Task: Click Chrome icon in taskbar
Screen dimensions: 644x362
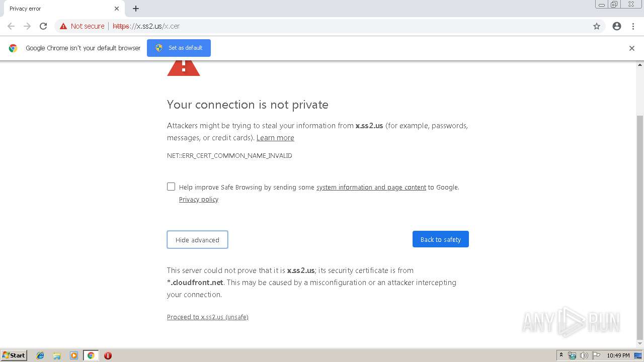Action: pyautogui.click(x=91, y=355)
